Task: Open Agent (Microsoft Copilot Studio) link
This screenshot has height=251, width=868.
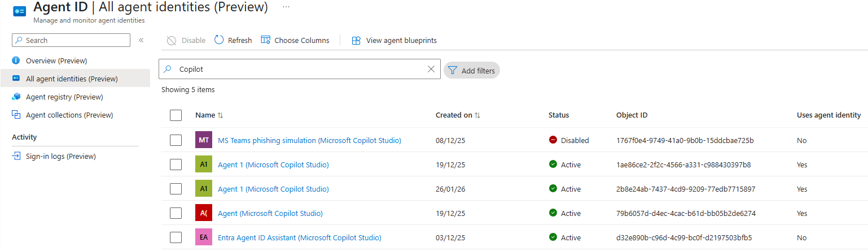Action: tap(270, 213)
